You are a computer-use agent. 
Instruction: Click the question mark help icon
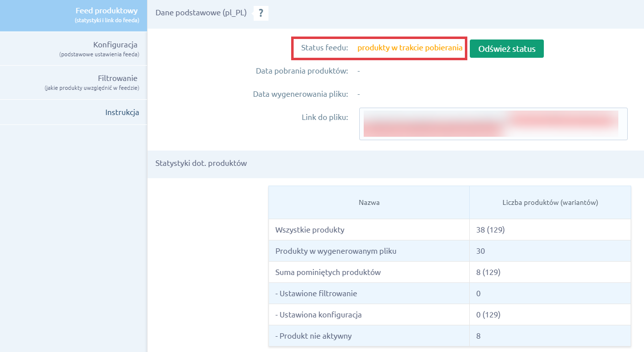coord(261,13)
